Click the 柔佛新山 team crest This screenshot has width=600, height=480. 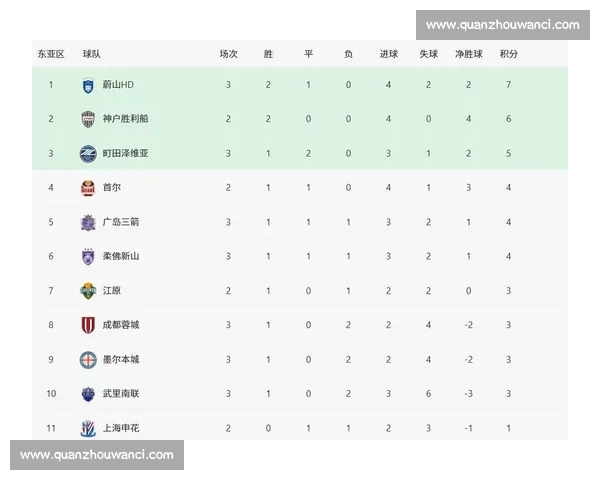[x=88, y=256]
